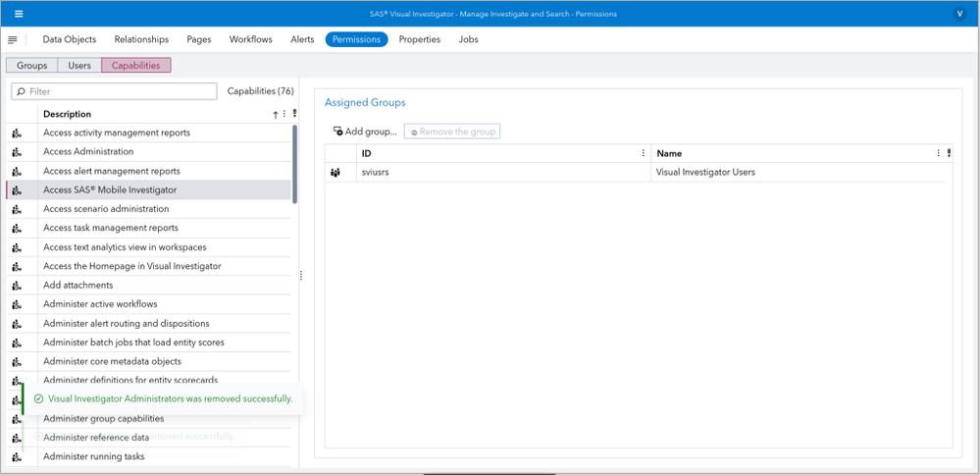Click capability icon for Access alert management reports
Viewport: 980px width, 475px height.
[x=17, y=171]
